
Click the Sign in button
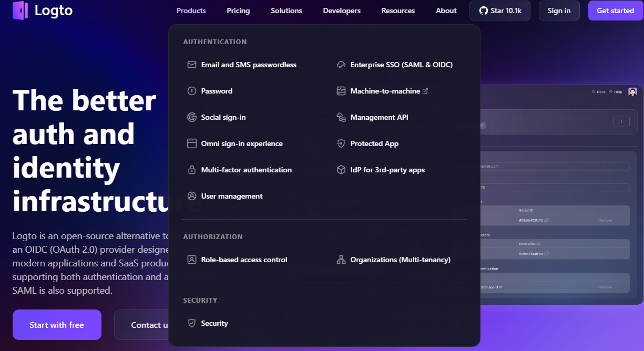point(559,11)
